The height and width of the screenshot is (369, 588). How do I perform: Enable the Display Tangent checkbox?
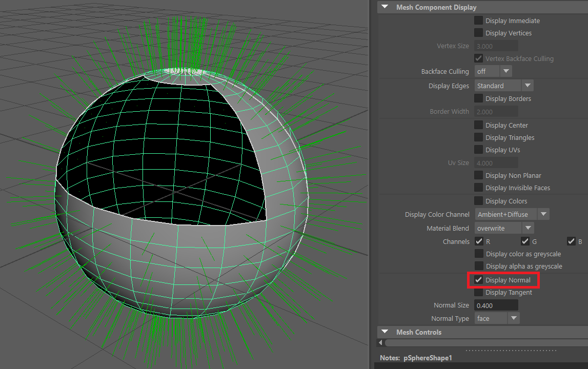click(478, 292)
